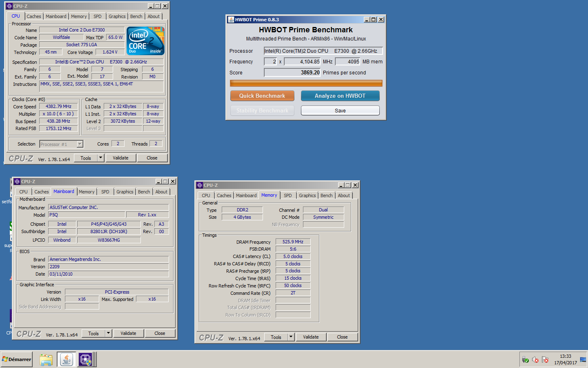Click the Core Voltage value 1.624 V

(110, 52)
